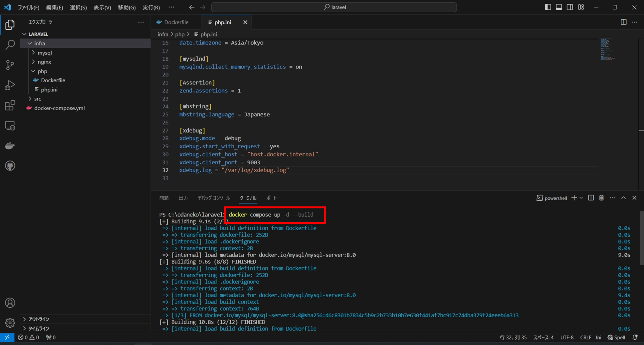Screen dimensions: 644x345
Task: Open the terminal profile dropdown
Action: point(580,198)
